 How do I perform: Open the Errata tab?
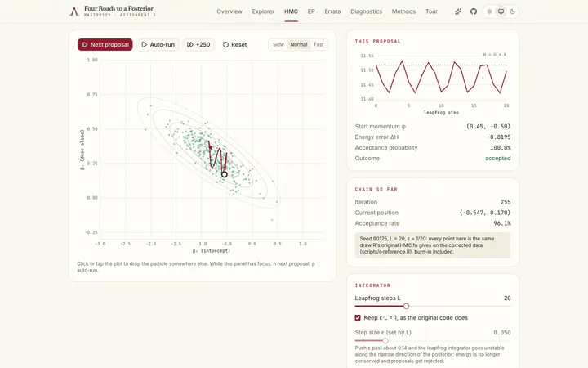(332, 11)
